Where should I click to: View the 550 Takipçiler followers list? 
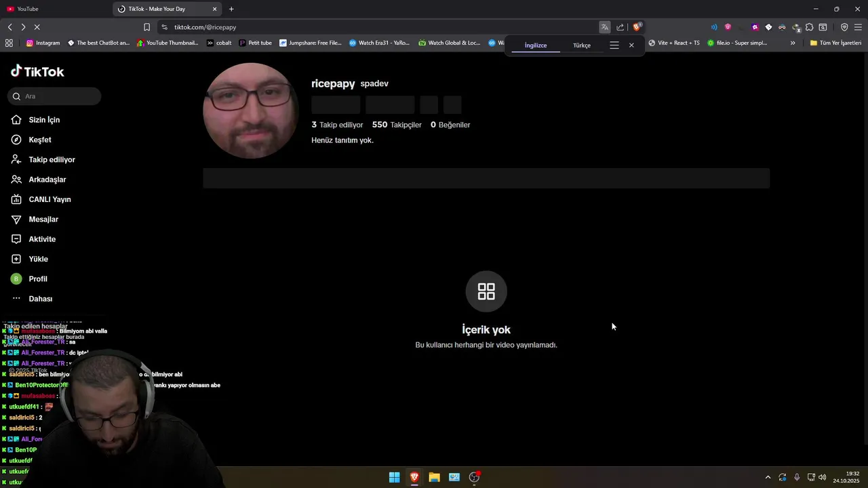(397, 125)
